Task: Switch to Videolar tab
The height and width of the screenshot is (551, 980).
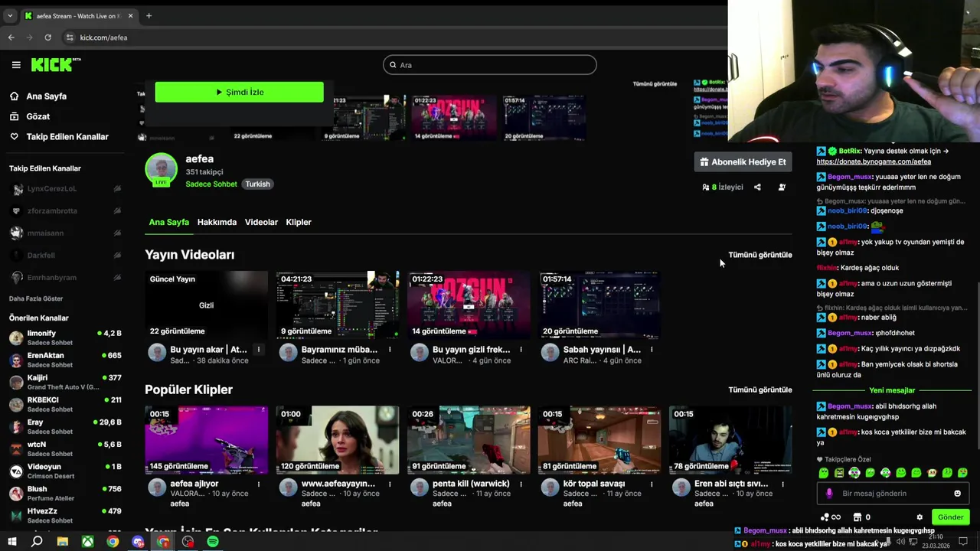Action: (x=261, y=222)
